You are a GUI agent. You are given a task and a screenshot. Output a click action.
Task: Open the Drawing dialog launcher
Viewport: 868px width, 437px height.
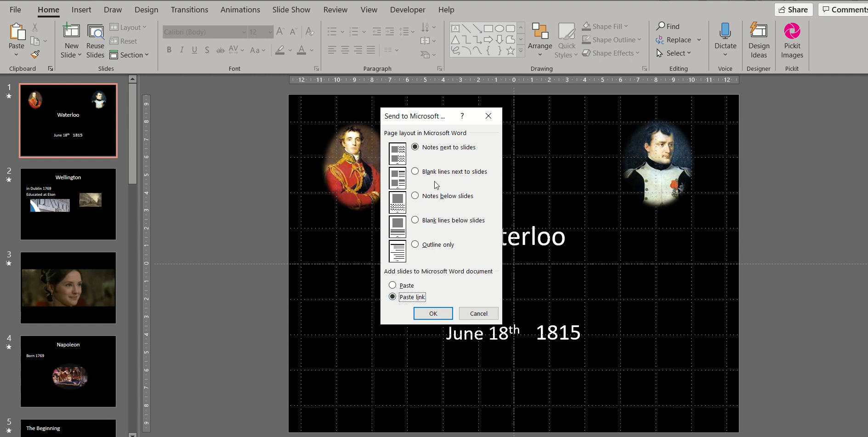point(645,68)
